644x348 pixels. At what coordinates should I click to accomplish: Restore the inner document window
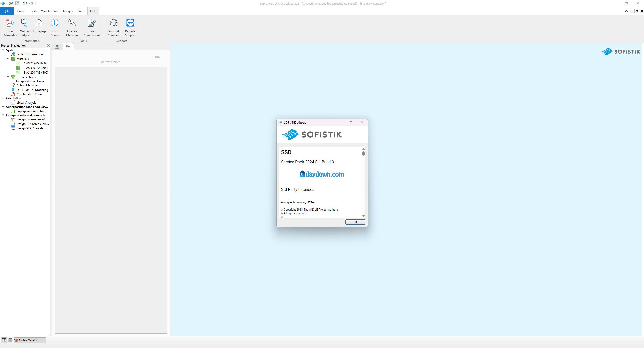(637, 11)
